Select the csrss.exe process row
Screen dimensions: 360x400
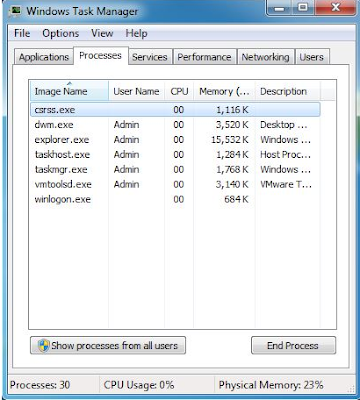pyautogui.click(x=175, y=110)
